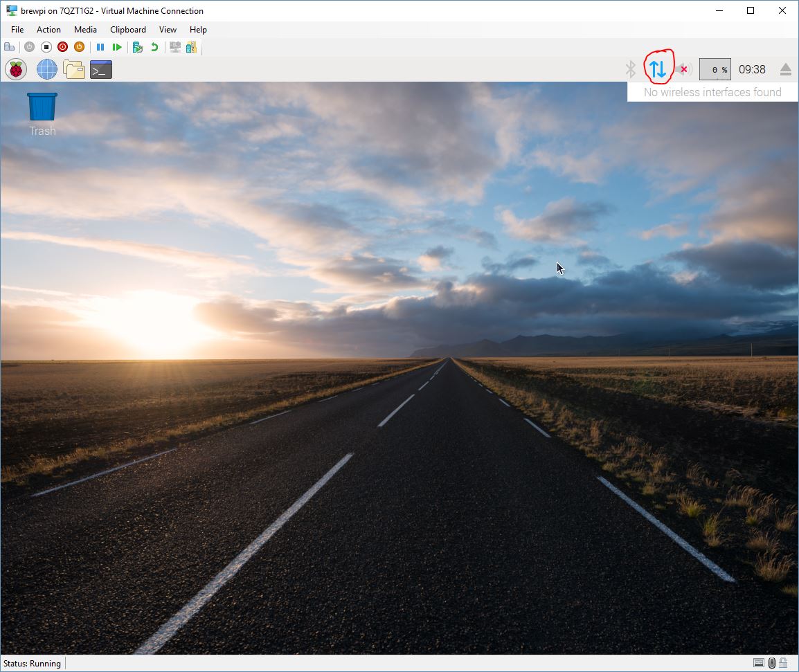
Task: Click the 09:38 panel clock
Action: coord(752,69)
